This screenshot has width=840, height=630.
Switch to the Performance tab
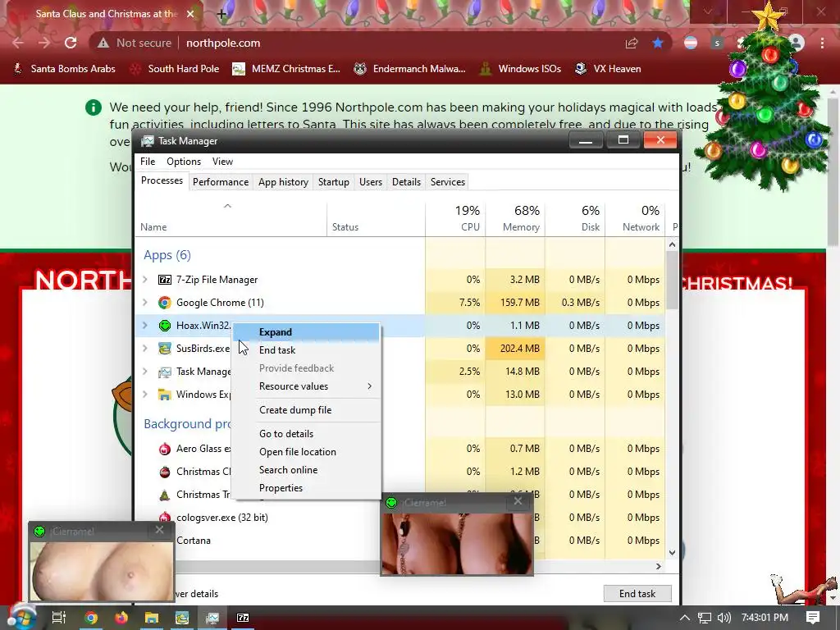(x=221, y=182)
